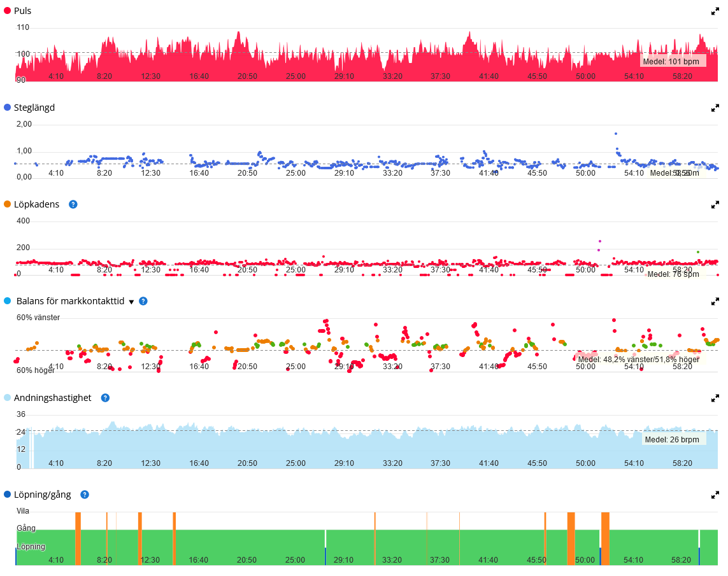Click the Löpning/gång chart title
This screenshot has width=728, height=576.
[x=42, y=495]
